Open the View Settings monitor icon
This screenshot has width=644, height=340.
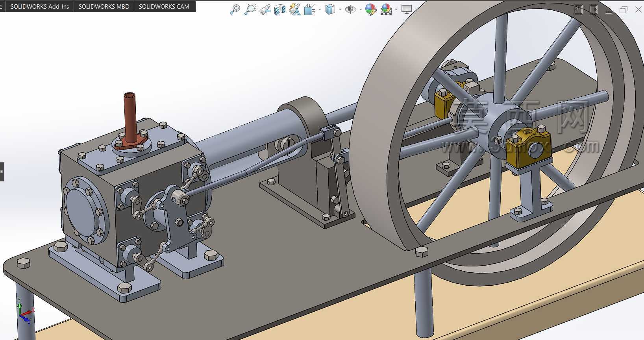click(407, 9)
